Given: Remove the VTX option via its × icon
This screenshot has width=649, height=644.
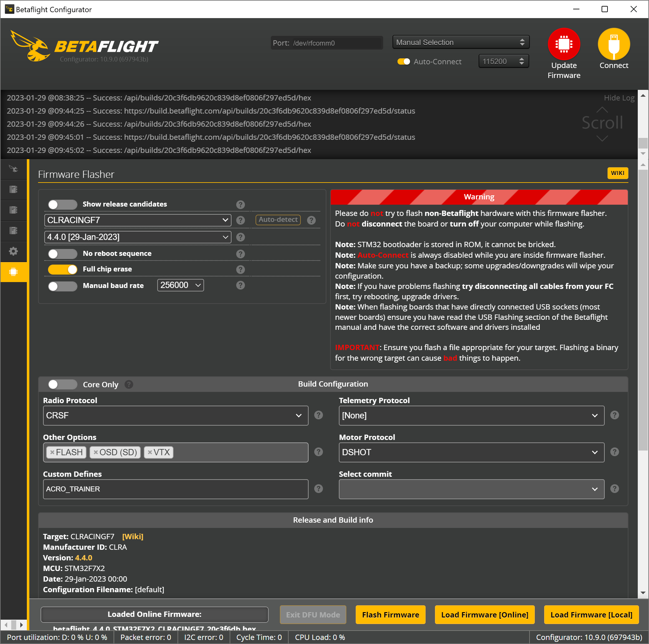Looking at the screenshot, I should click(150, 452).
